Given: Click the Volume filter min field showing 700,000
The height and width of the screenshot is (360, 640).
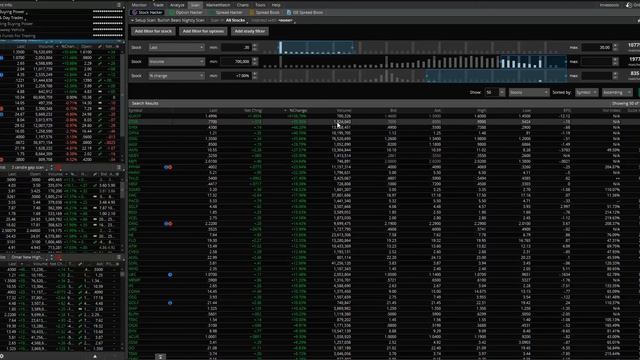Looking at the screenshot, I should pos(236,62).
